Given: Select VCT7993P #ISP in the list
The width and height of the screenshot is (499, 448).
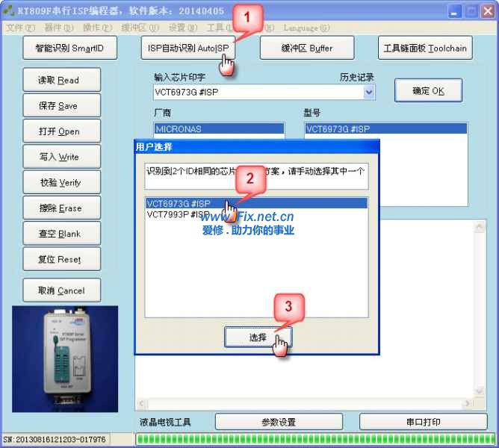Looking at the screenshot, I should click(x=179, y=214).
